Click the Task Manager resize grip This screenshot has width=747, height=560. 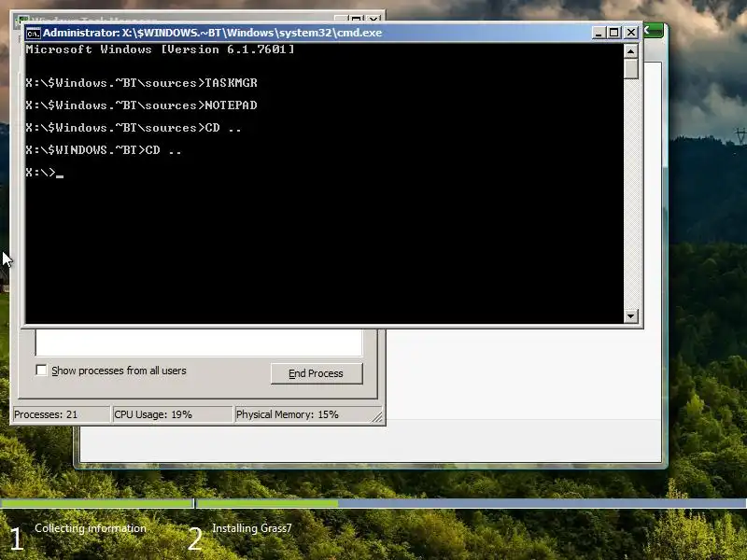pos(377,416)
